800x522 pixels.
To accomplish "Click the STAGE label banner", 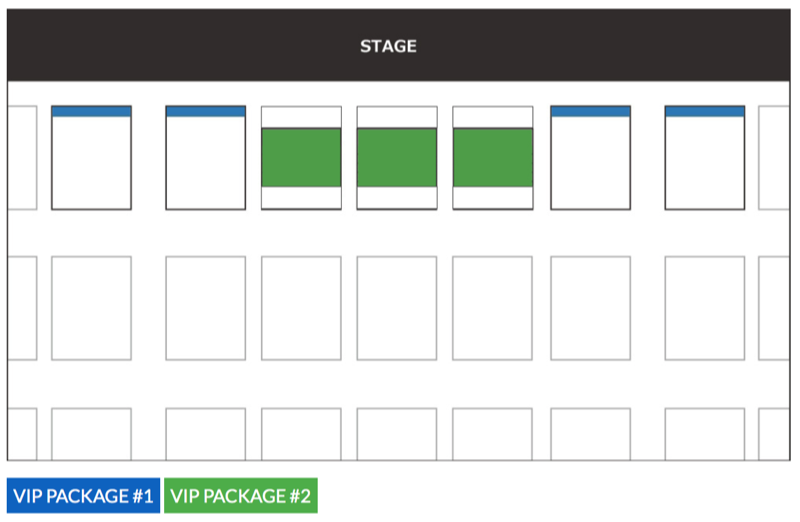I will 398,45.
